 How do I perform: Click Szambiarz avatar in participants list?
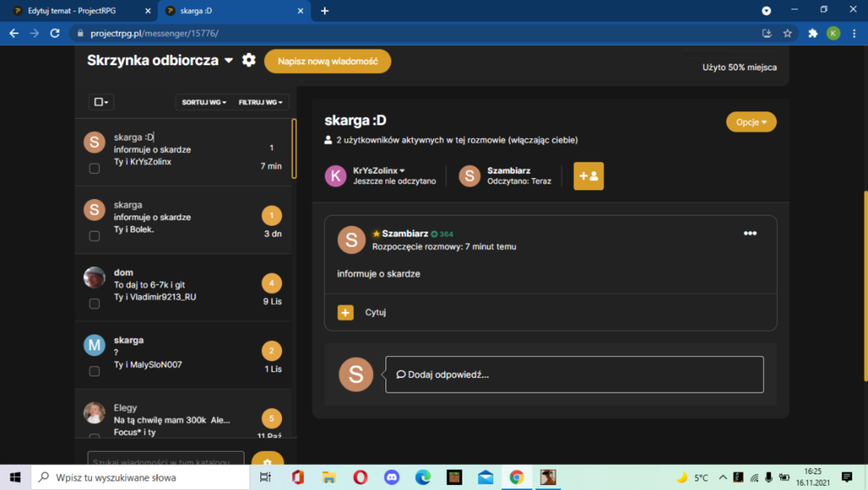click(470, 176)
